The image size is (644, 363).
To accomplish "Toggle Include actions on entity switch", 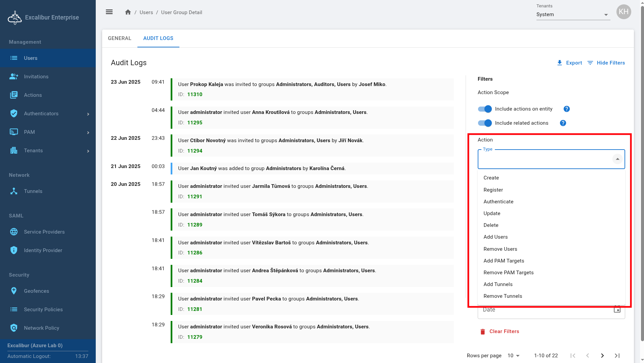I will [485, 109].
